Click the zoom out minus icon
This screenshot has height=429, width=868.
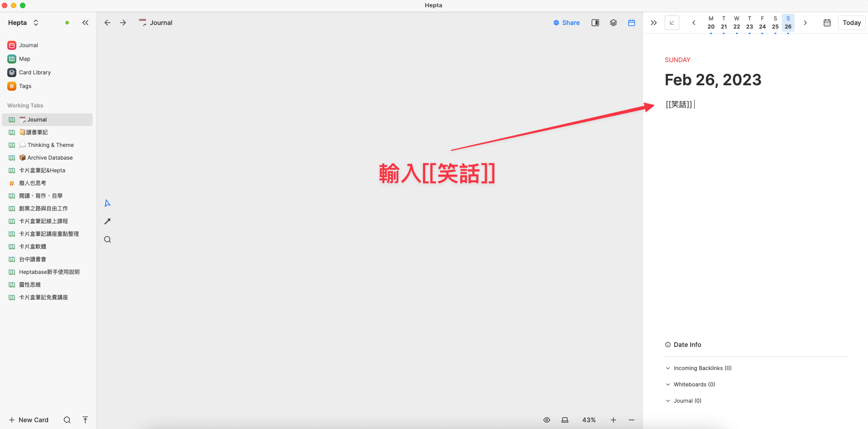pyautogui.click(x=631, y=420)
